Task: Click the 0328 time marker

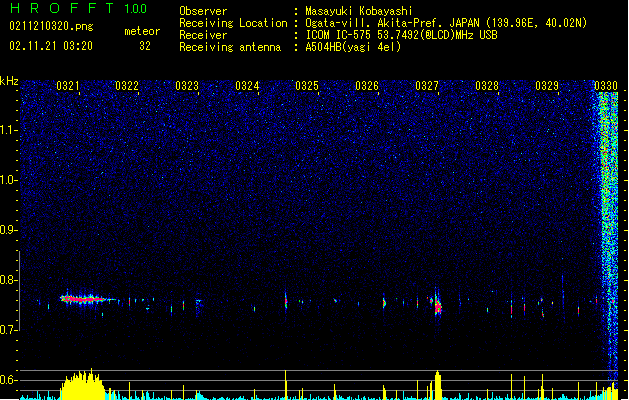Action: pos(487,86)
